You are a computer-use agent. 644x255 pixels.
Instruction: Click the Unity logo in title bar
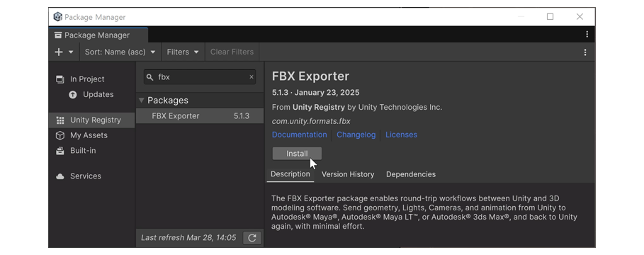[x=58, y=17]
